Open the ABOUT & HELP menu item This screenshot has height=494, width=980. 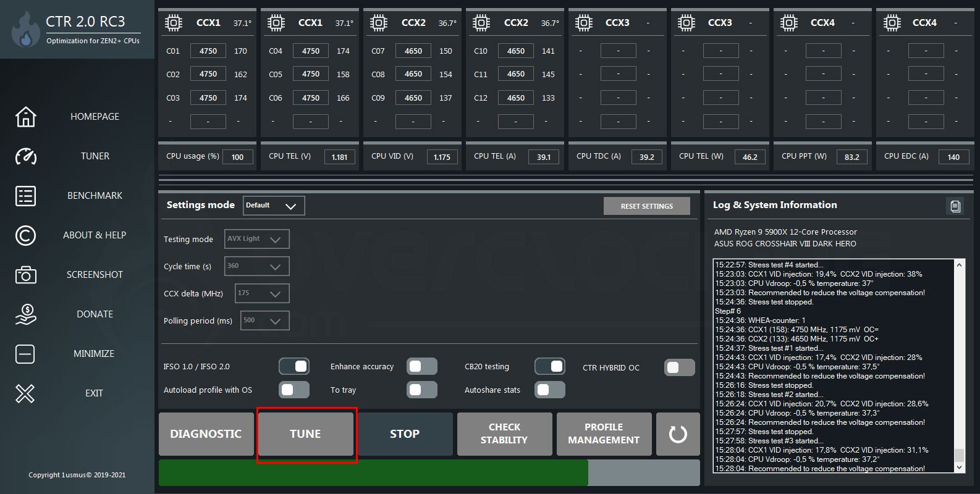(x=95, y=235)
